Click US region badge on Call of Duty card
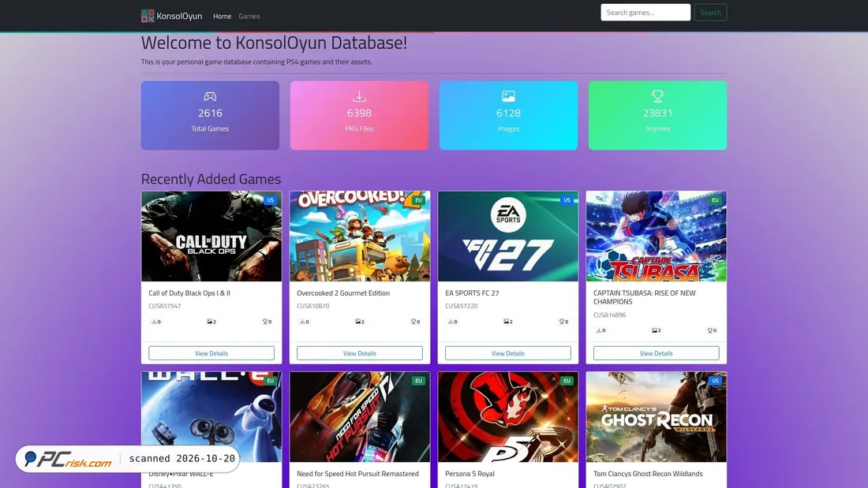 pos(270,200)
